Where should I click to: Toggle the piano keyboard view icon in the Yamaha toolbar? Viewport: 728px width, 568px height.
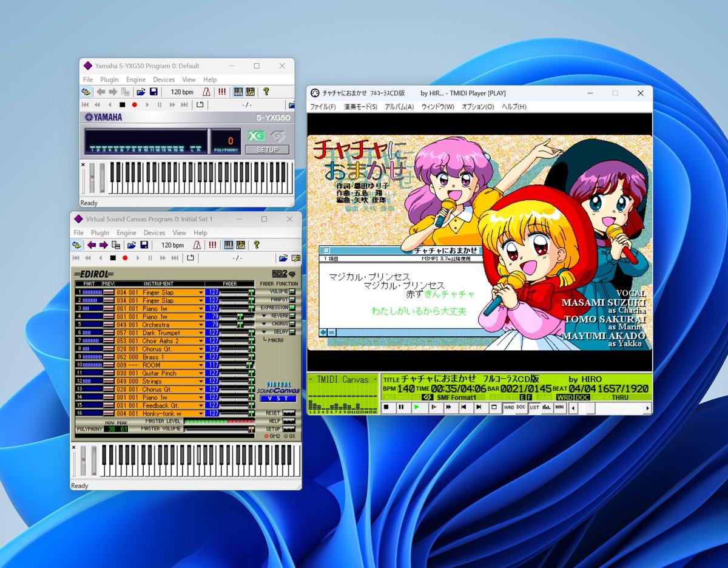pos(238,92)
